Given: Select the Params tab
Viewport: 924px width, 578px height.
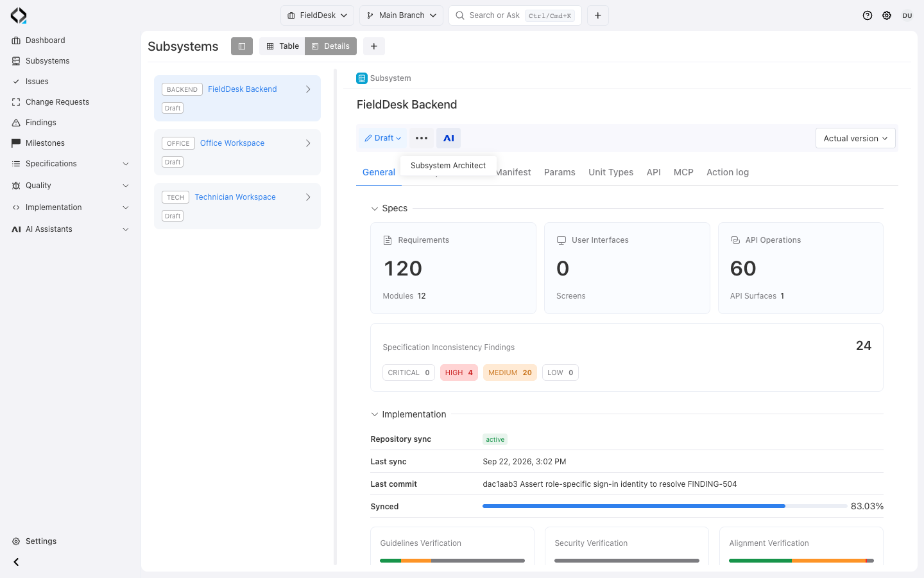Looking at the screenshot, I should pos(560,172).
